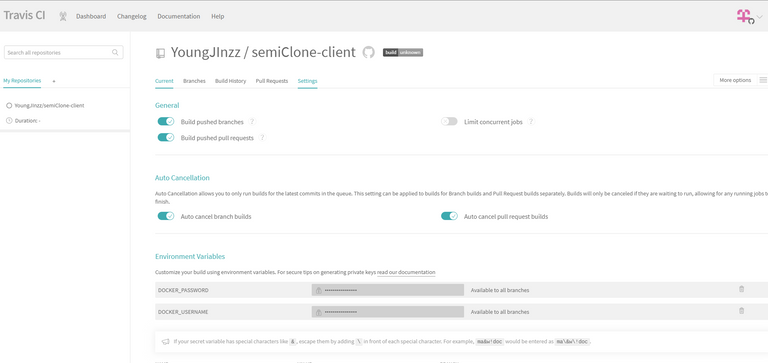Toggle Build pushed branches switch
The width and height of the screenshot is (768, 363).
[166, 121]
